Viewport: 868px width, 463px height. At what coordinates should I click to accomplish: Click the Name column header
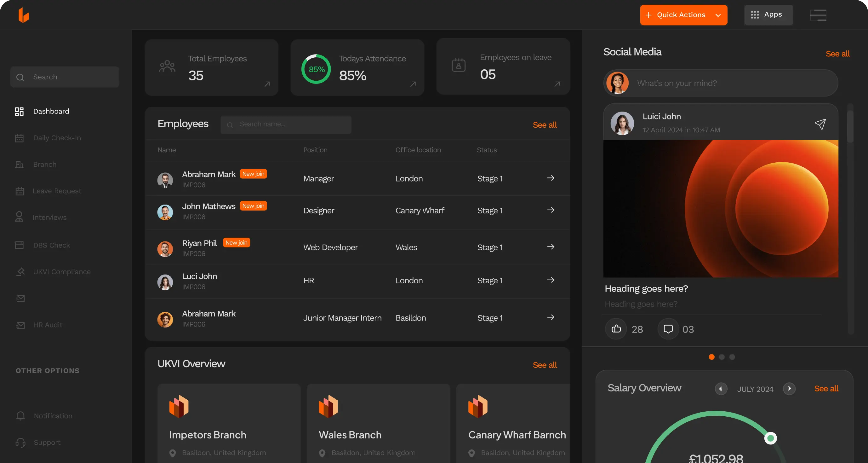pos(167,150)
